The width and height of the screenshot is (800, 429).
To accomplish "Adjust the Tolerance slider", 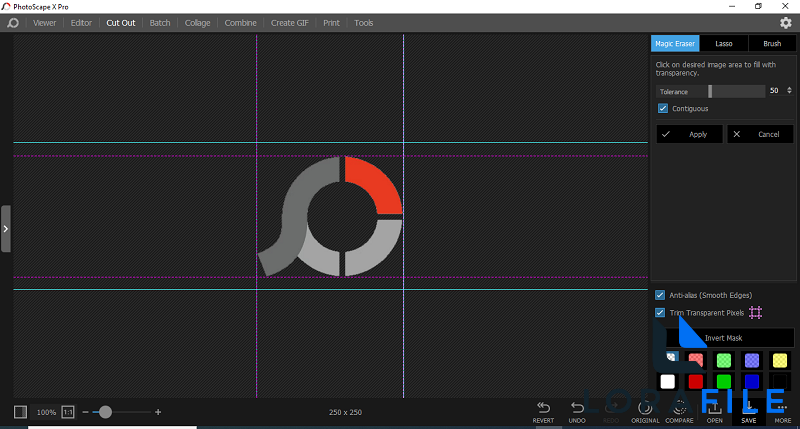I will coord(710,91).
